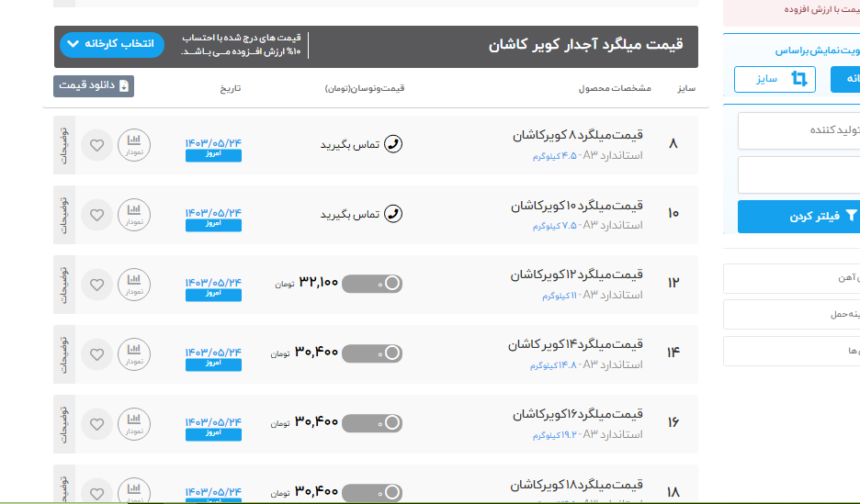
Task: Click the heart icon for size 8 rebar
Action: pyautogui.click(x=96, y=145)
